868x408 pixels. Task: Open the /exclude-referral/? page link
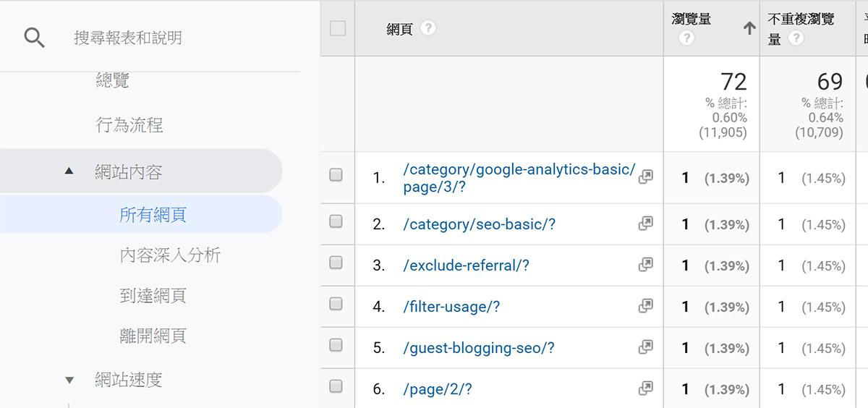(x=466, y=265)
